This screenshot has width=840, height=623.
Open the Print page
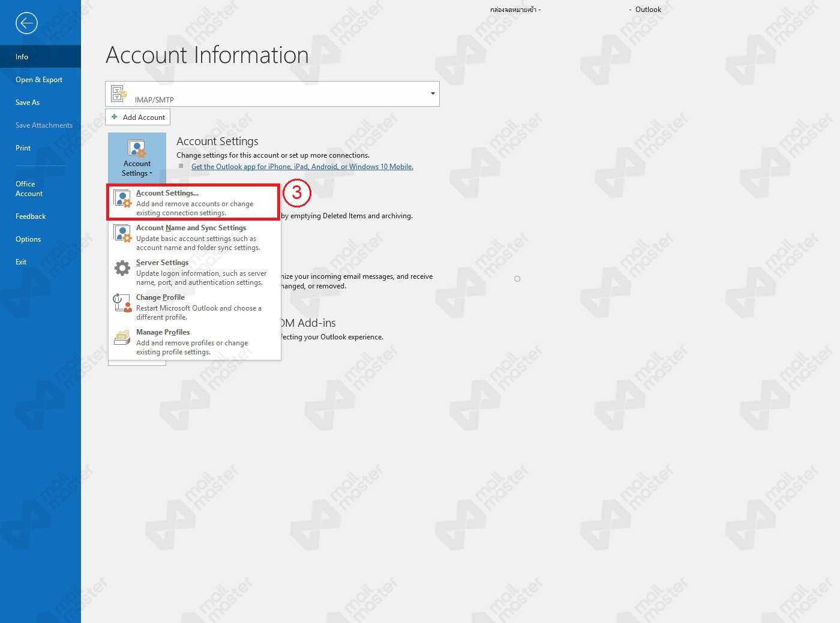40,148
